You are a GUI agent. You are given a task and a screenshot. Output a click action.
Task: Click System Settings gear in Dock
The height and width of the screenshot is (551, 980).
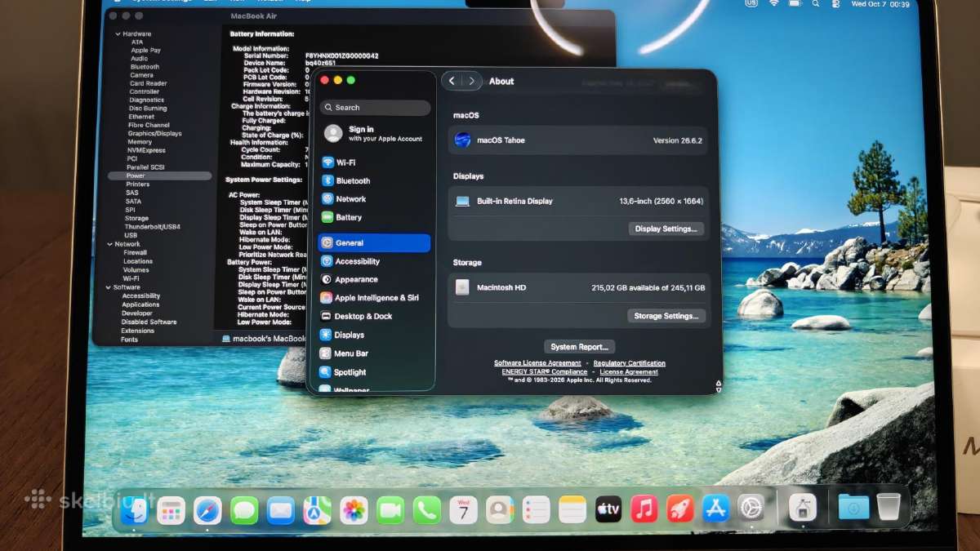(x=751, y=509)
